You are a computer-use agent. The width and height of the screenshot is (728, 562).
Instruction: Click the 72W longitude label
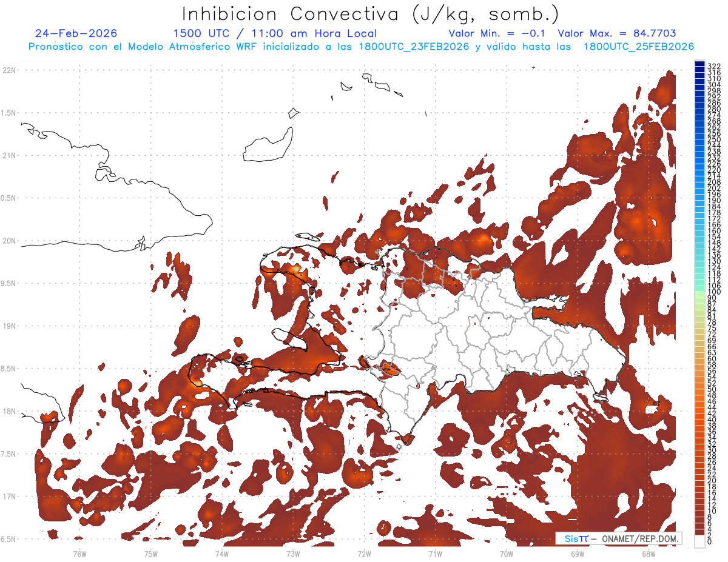pos(364,554)
